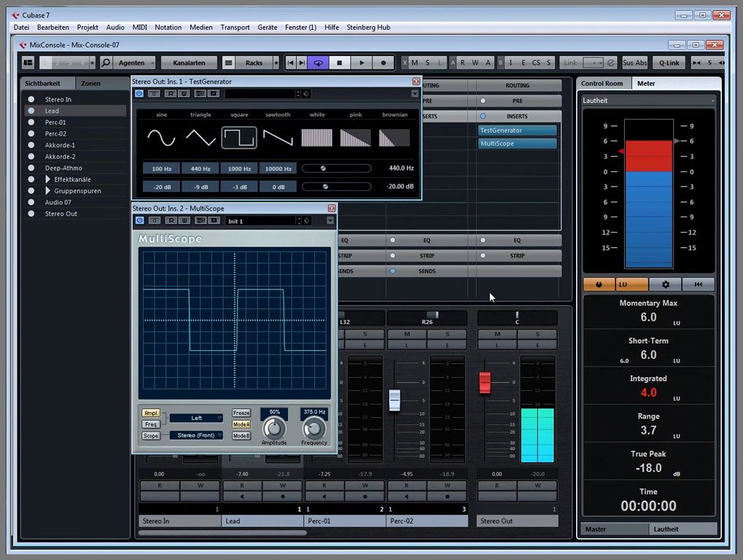This screenshot has height=560, width=743.
Task: Click the go-to-previous-marker transport icon
Action: coord(290,63)
